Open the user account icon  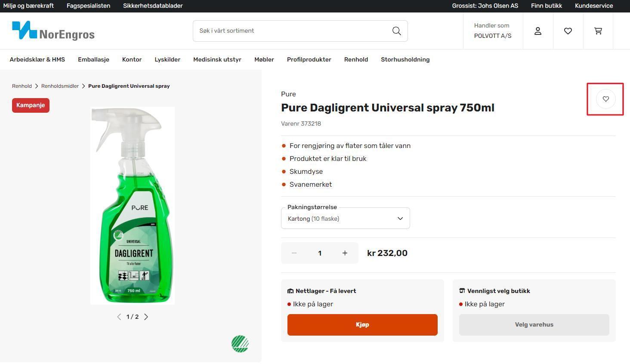tap(538, 31)
